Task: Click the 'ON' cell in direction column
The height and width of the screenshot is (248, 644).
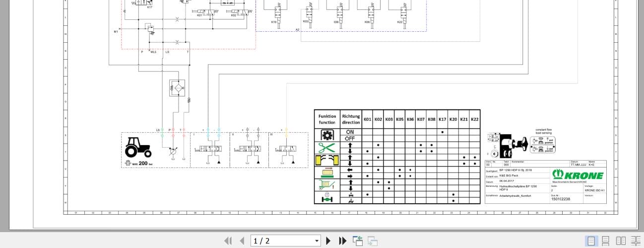Action: tap(350, 132)
